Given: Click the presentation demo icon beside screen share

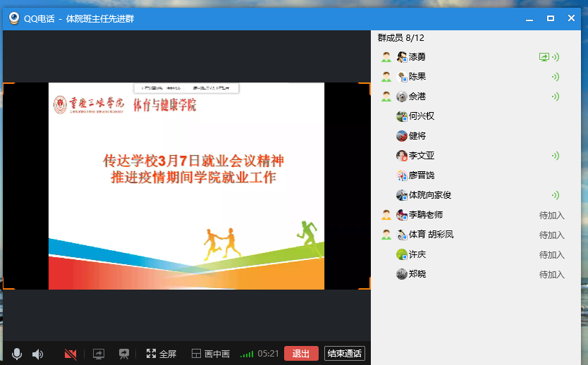Looking at the screenshot, I should (x=124, y=354).
